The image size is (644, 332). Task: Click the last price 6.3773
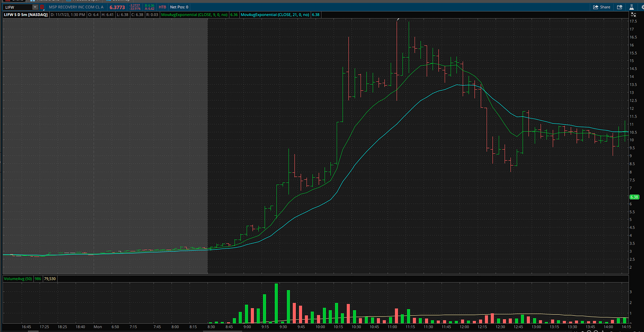(117, 7)
